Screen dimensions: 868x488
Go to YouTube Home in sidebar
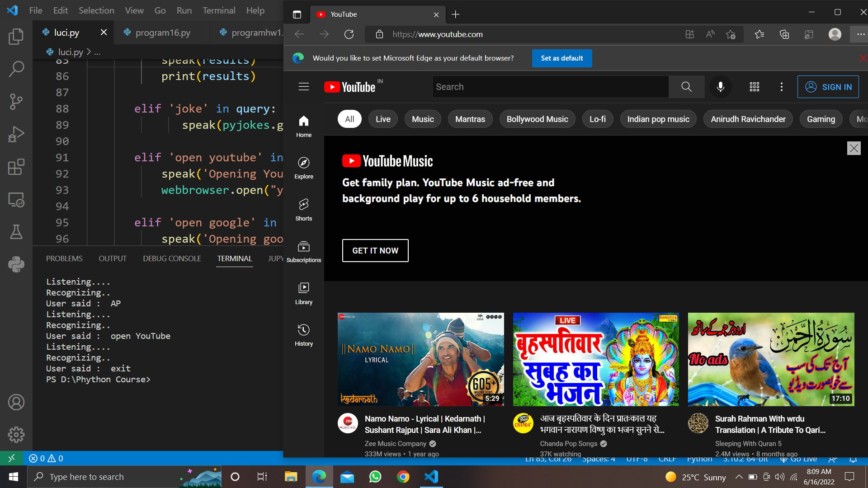(x=304, y=126)
